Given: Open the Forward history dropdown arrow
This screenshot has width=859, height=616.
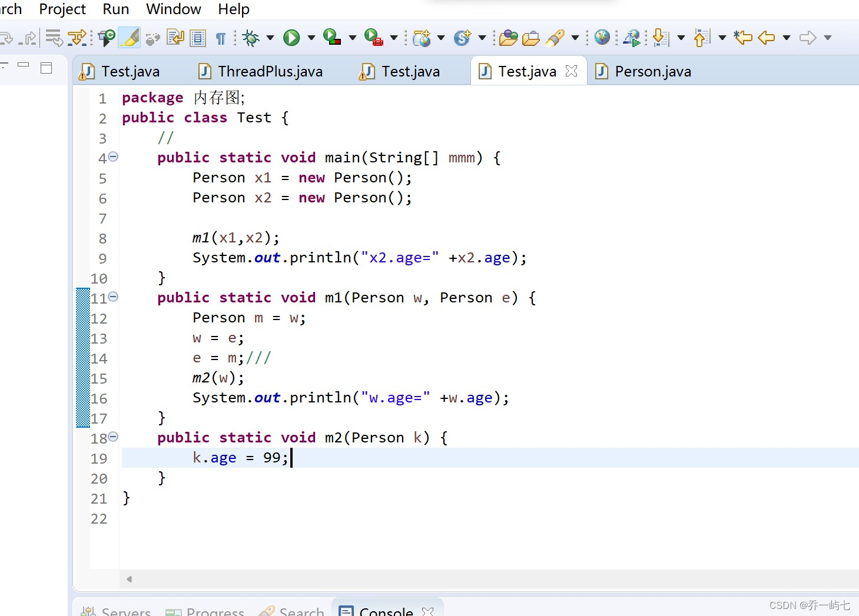Looking at the screenshot, I should 828,38.
